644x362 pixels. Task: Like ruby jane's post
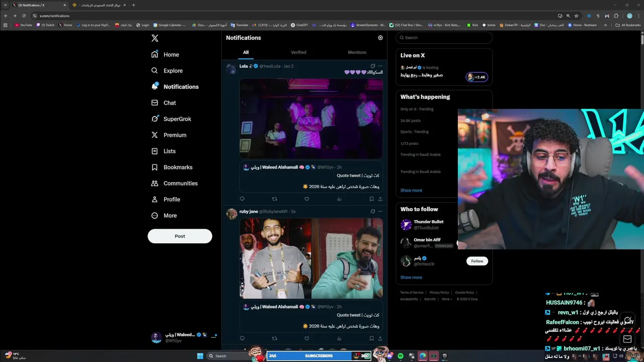pos(306,338)
